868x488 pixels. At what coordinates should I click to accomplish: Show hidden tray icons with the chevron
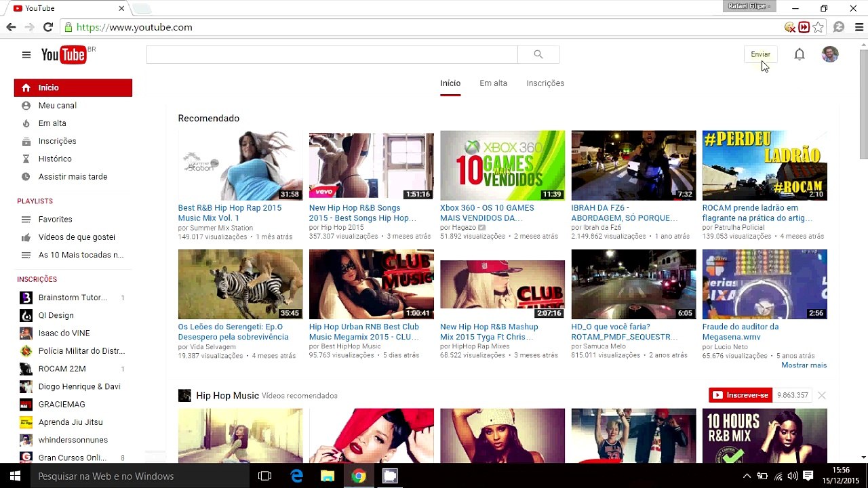[747, 476]
